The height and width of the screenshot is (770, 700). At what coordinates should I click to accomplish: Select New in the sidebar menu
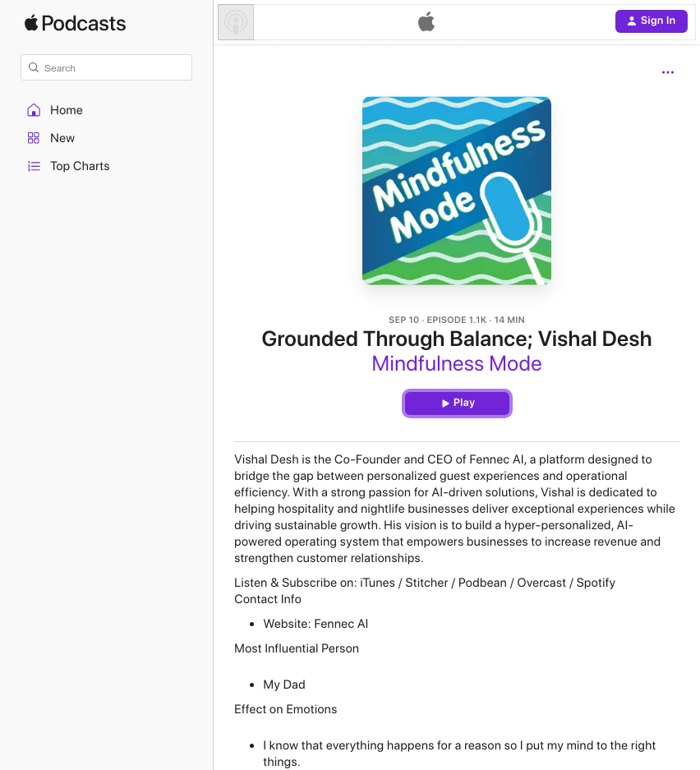point(62,138)
